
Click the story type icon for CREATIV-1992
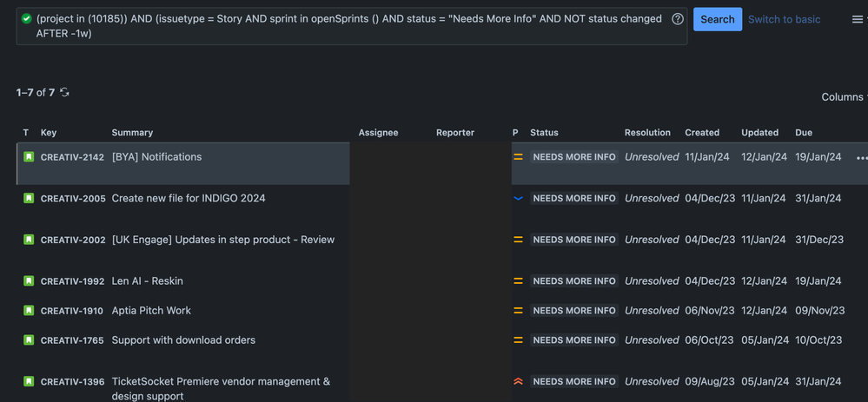coord(29,281)
